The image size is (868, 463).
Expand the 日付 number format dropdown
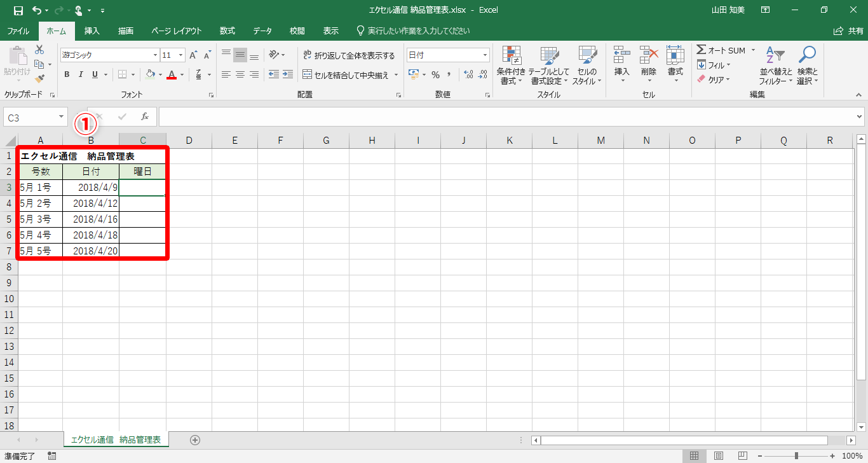(485, 55)
